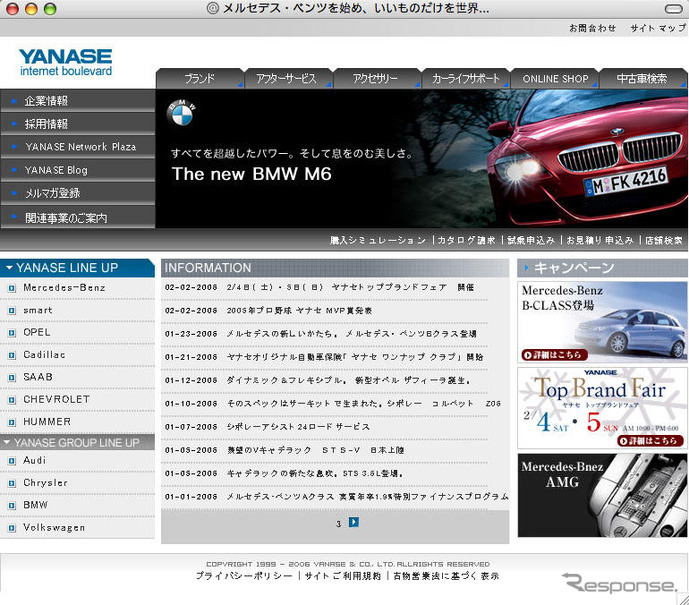Open CHEVROLET in the lineup list
Screen dimensions: 689x605
(56, 399)
